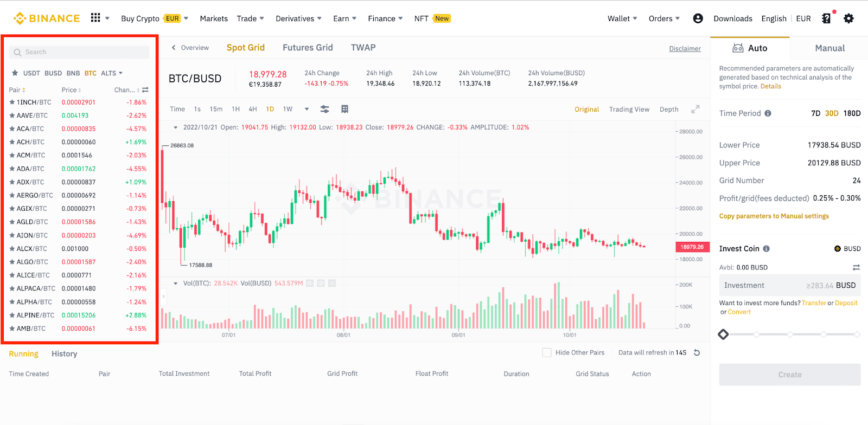Switch to the TWAP tab
This screenshot has width=868, height=425.
coord(363,48)
